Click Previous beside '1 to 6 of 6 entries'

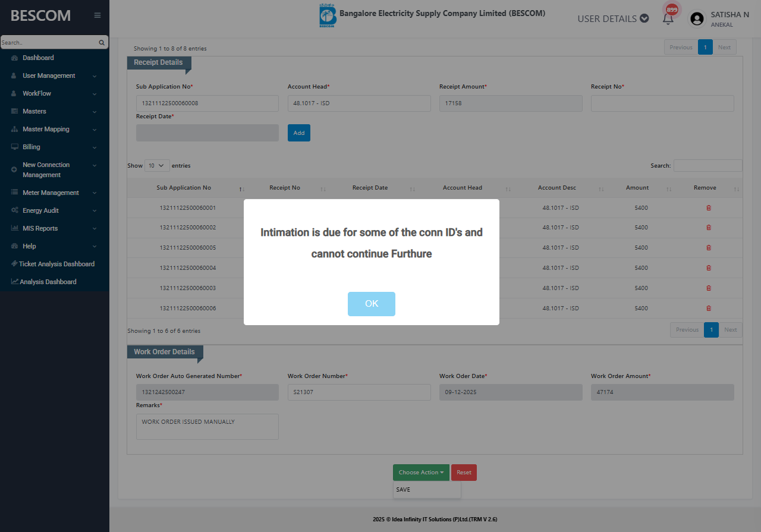[687, 330]
